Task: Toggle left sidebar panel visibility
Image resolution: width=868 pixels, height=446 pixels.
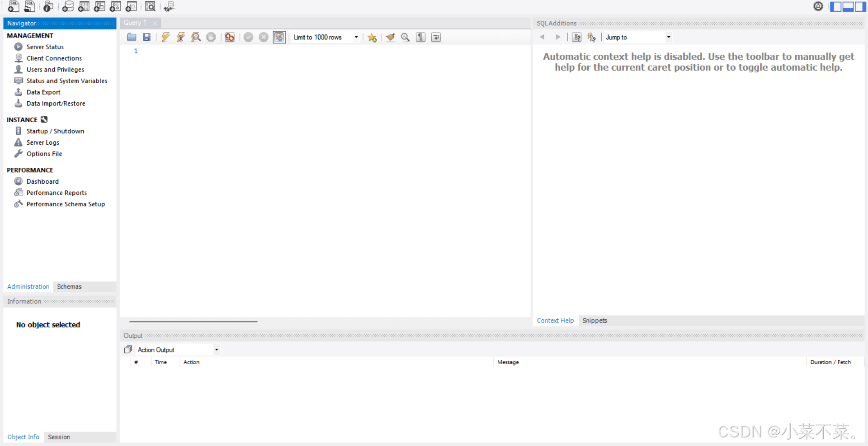Action: coord(836,6)
